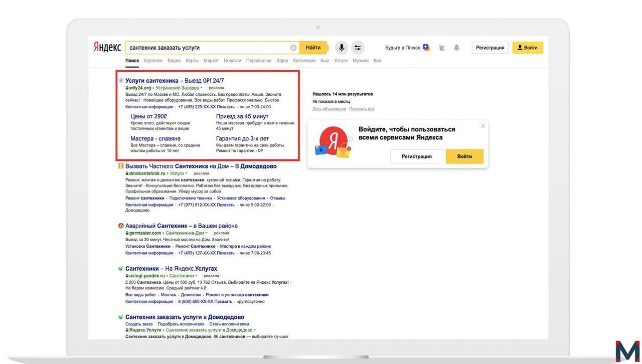Expand the dmdsantehnik.ru Услуги dropdown arrow
The height and width of the screenshot is (364, 642).
coord(187,173)
